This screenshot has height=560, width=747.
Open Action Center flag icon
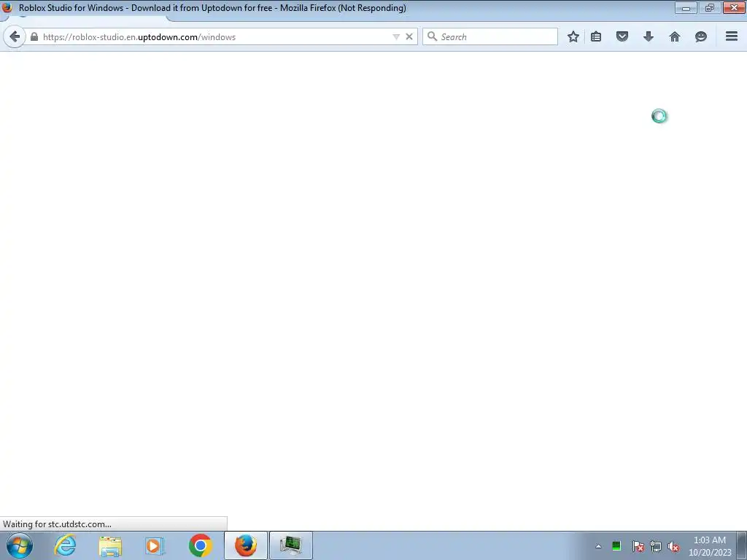pos(638,546)
